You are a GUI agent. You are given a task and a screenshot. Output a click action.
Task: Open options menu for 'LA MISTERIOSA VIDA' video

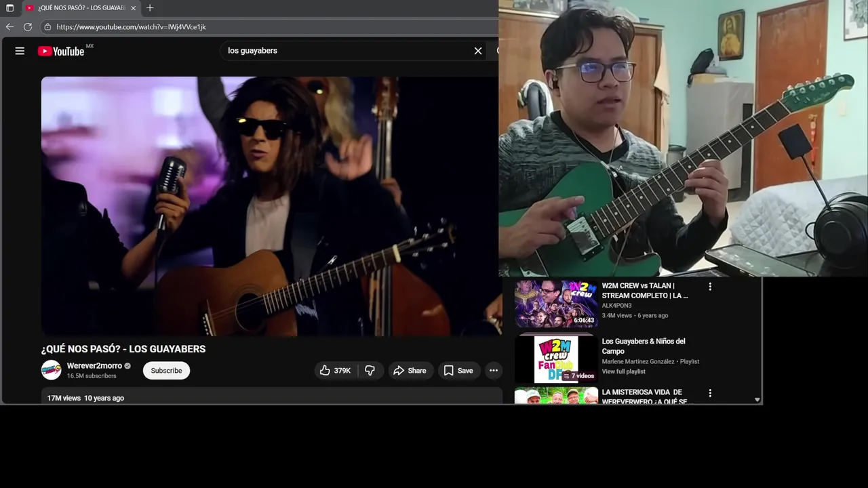[710, 393]
